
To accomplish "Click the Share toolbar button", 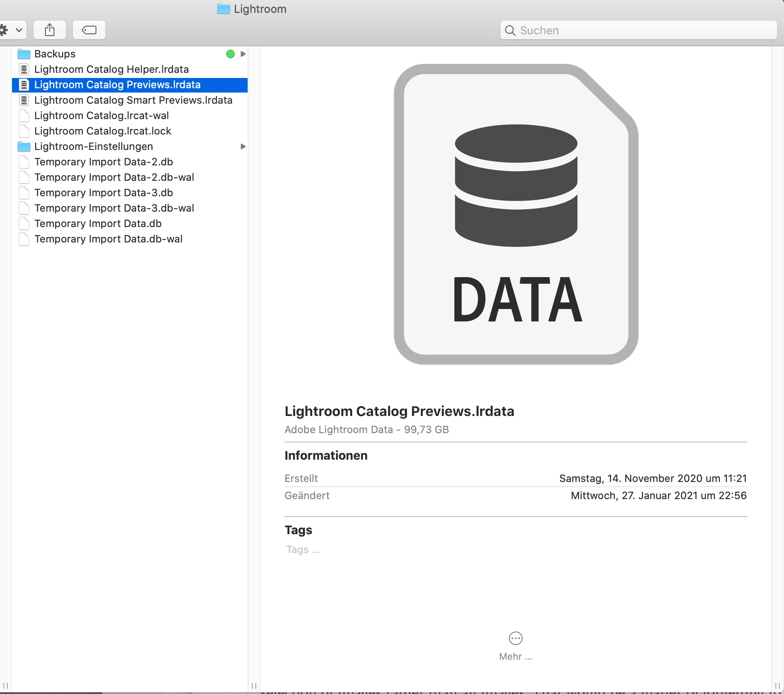I will (50, 30).
